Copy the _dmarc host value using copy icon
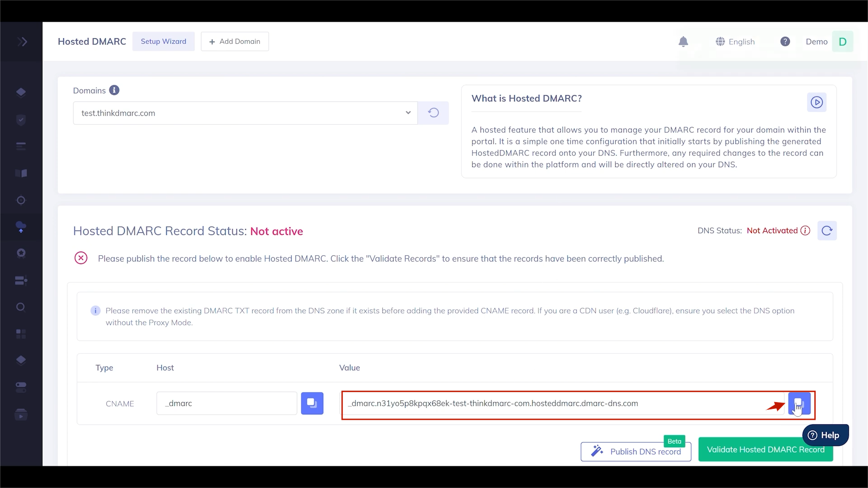The image size is (868, 488). click(312, 403)
